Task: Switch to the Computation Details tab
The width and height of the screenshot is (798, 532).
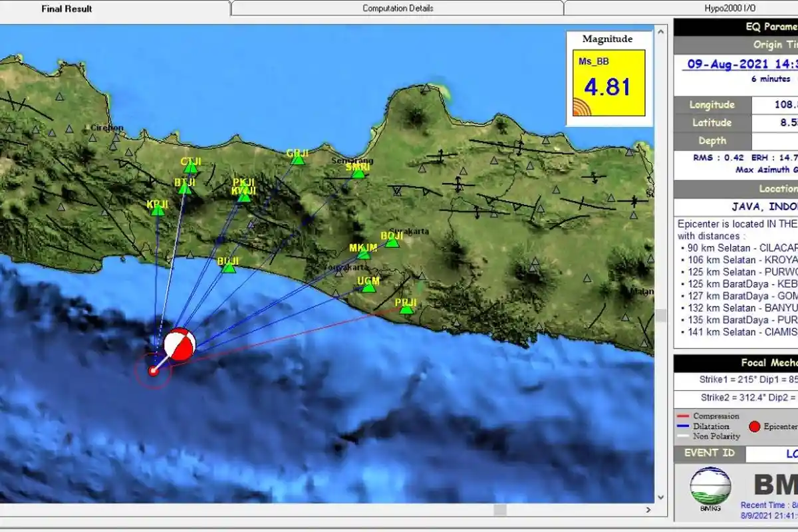Action: point(398,8)
